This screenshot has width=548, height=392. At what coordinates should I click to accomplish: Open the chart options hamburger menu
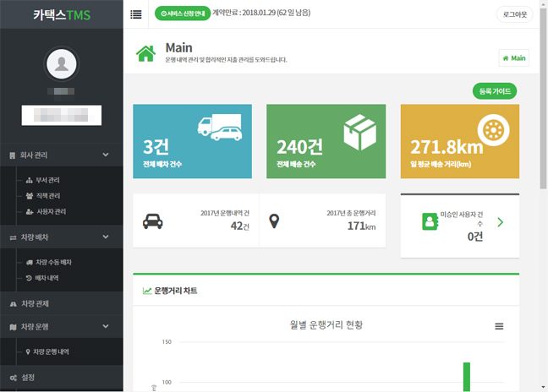[x=499, y=326]
